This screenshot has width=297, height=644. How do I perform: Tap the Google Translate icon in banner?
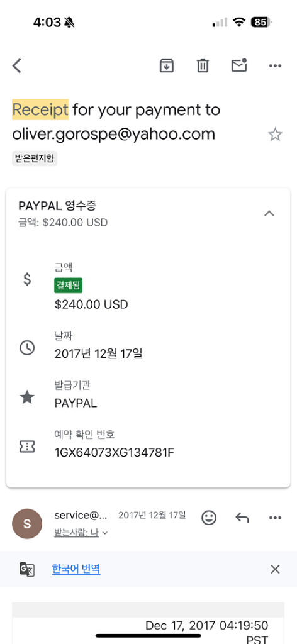(27, 569)
